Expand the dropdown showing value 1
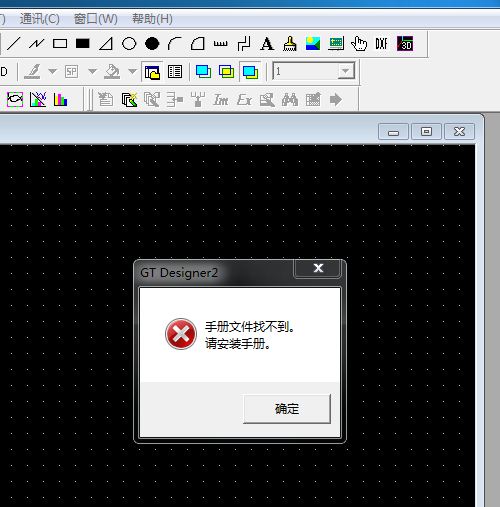This screenshot has height=507, width=500. click(x=345, y=71)
